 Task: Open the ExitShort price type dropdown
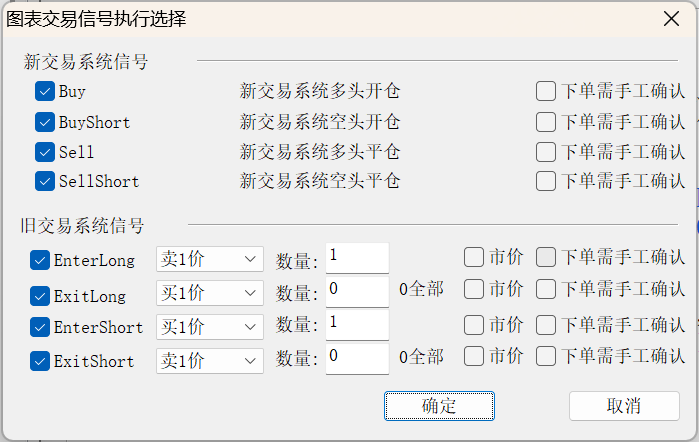point(210,360)
